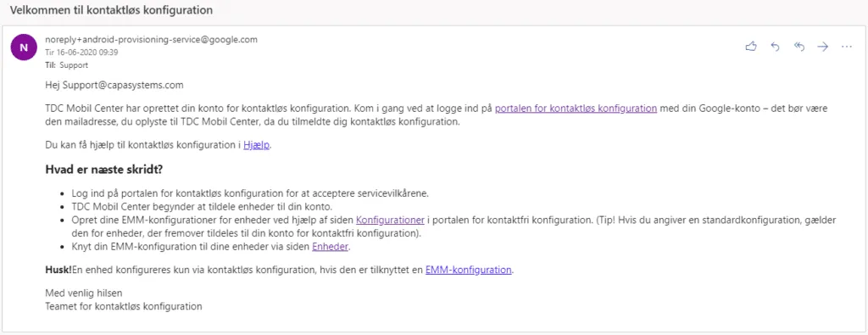This screenshot has height=335, width=868.
Task: Click the signature Teamet for kontaktløs konfiguration
Action: pos(124,305)
